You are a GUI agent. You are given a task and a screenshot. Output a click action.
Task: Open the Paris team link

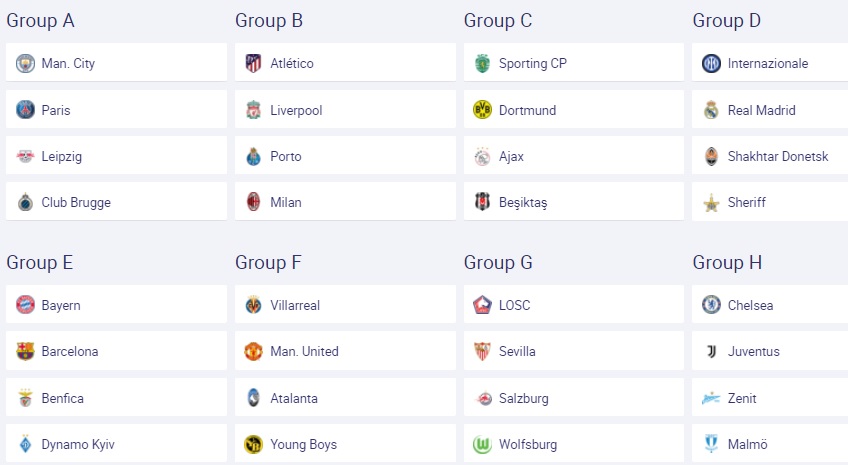pyautogui.click(x=56, y=110)
